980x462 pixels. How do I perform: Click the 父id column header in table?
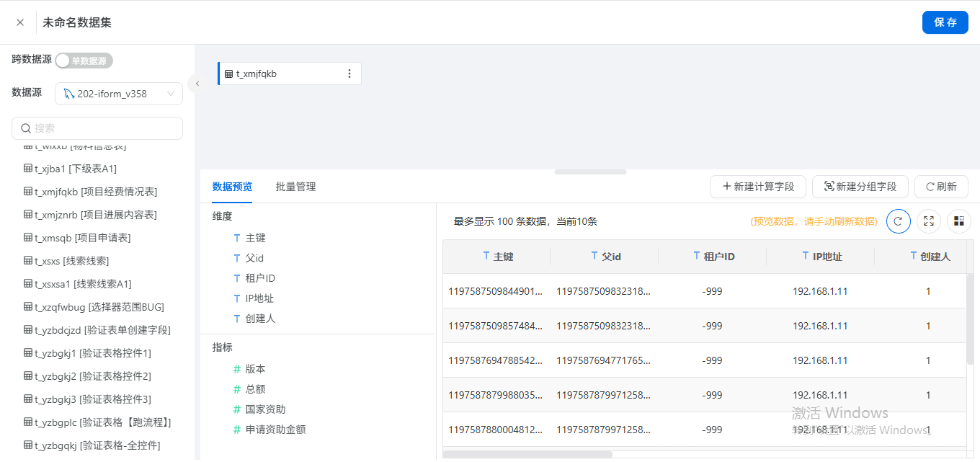click(605, 257)
